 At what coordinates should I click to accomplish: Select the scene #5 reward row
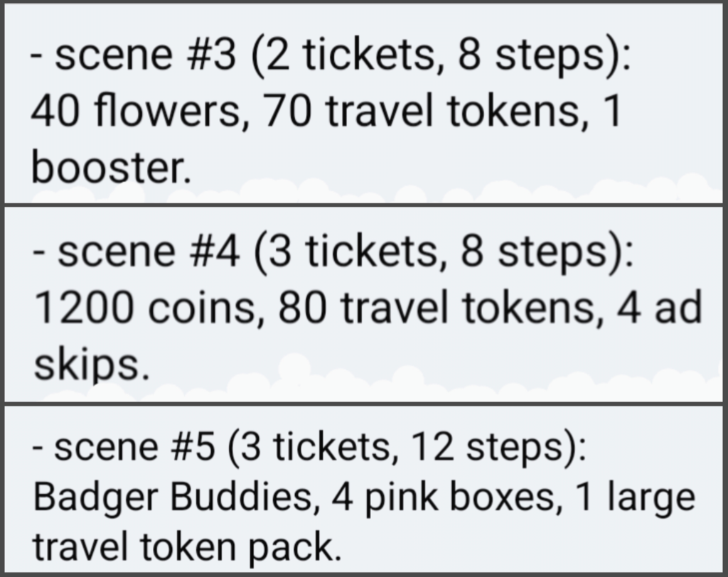(x=364, y=490)
